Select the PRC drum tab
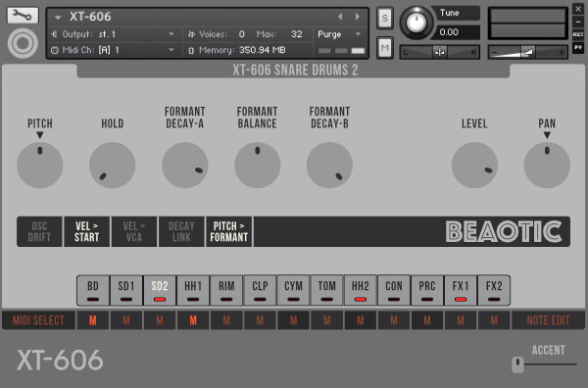 click(x=427, y=291)
